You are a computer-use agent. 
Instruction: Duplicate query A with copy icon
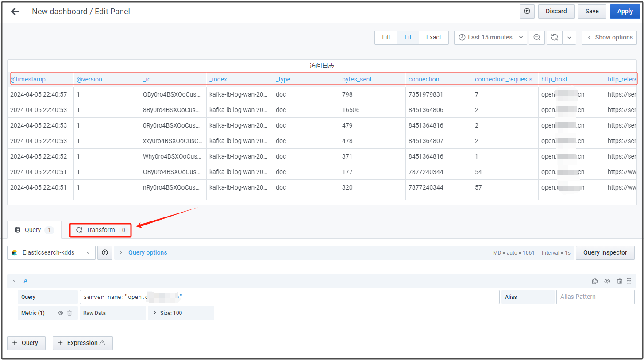595,281
